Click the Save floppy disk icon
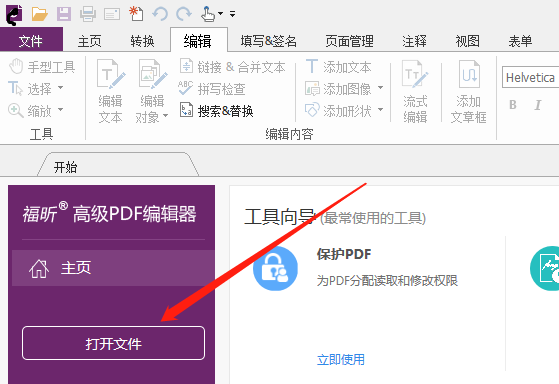Screen dimensions: 559x384 point(64,14)
